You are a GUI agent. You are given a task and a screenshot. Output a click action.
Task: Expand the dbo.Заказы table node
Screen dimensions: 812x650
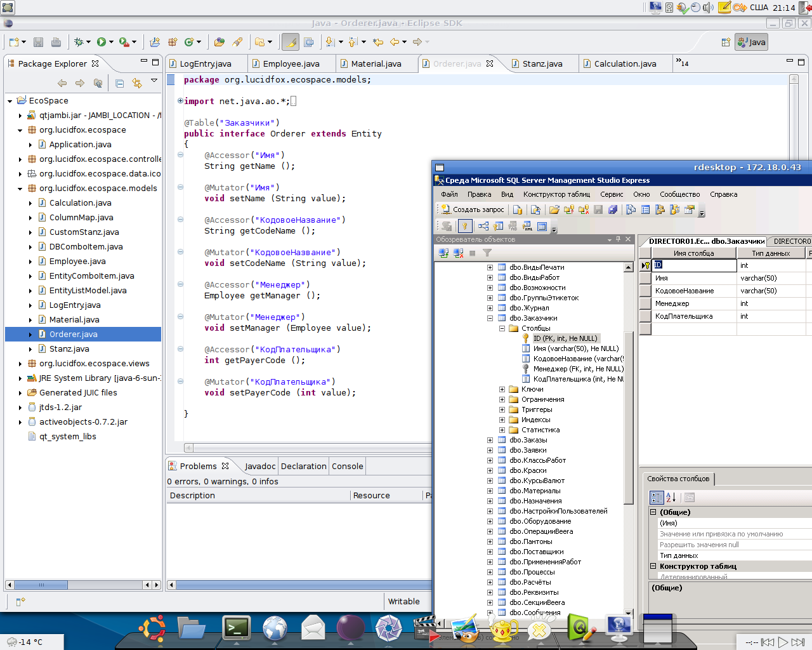[490, 440]
